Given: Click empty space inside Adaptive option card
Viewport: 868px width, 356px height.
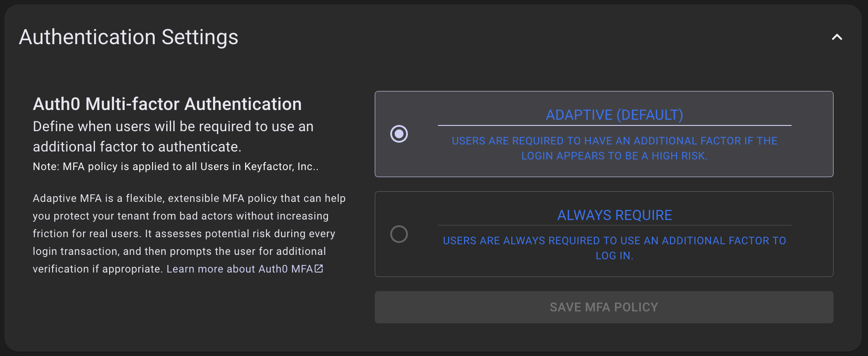Looking at the screenshot, I should coord(809,163).
